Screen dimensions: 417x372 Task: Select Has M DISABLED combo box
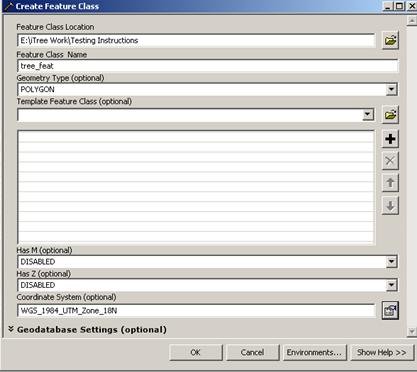click(x=207, y=262)
